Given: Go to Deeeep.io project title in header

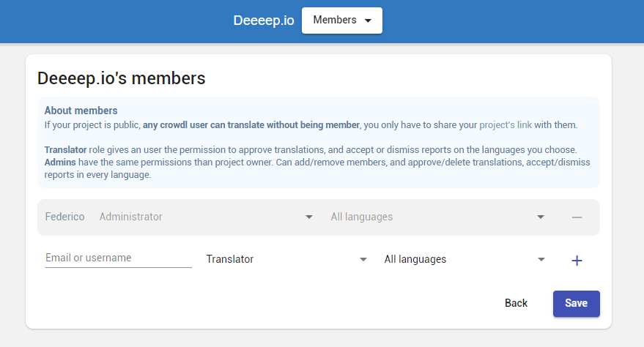Looking at the screenshot, I should pos(264,20).
